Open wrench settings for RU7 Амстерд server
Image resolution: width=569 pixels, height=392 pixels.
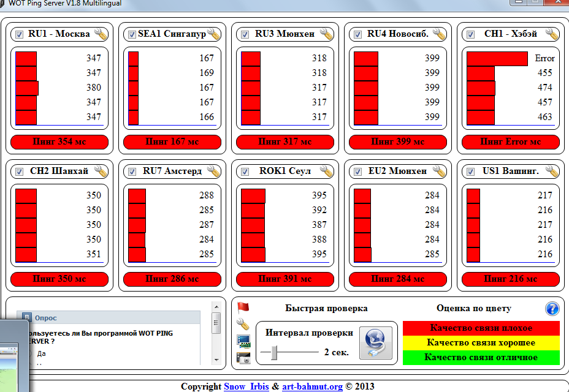pos(213,171)
